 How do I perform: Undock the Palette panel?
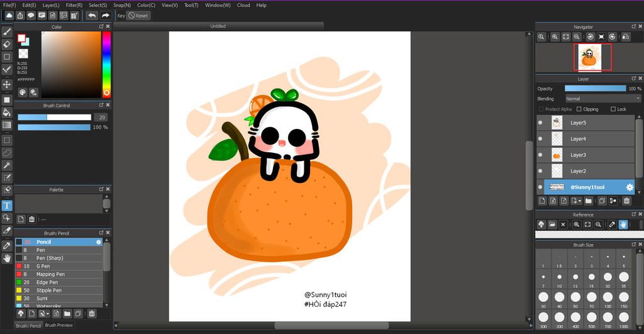coord(101,189)
